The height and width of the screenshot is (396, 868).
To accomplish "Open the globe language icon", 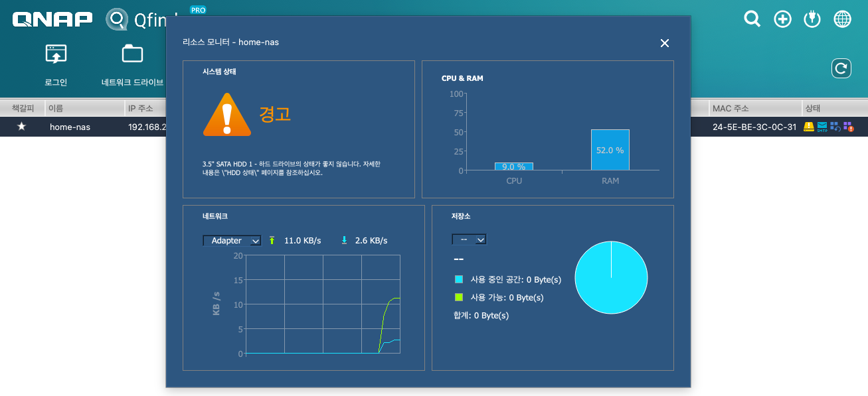I will pyautogui.click(x=842, y=19).
